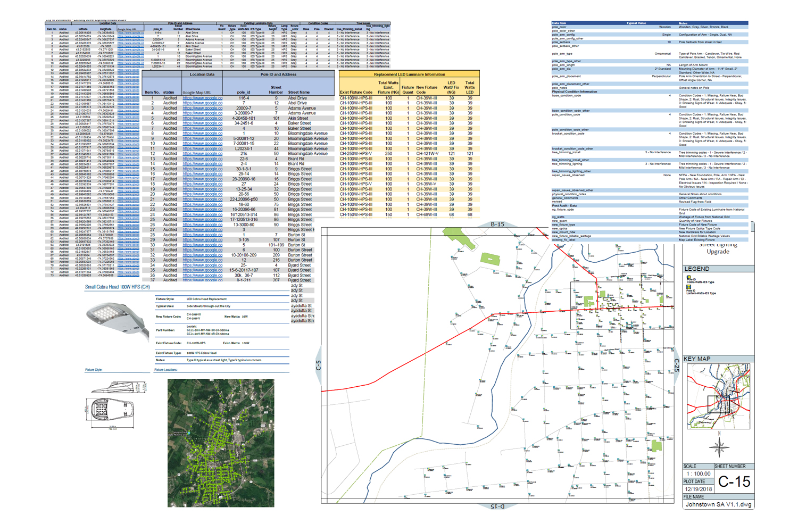
Task: Click new fixture code 'CH-68W-III'
Action: click(x=427, y=215)
